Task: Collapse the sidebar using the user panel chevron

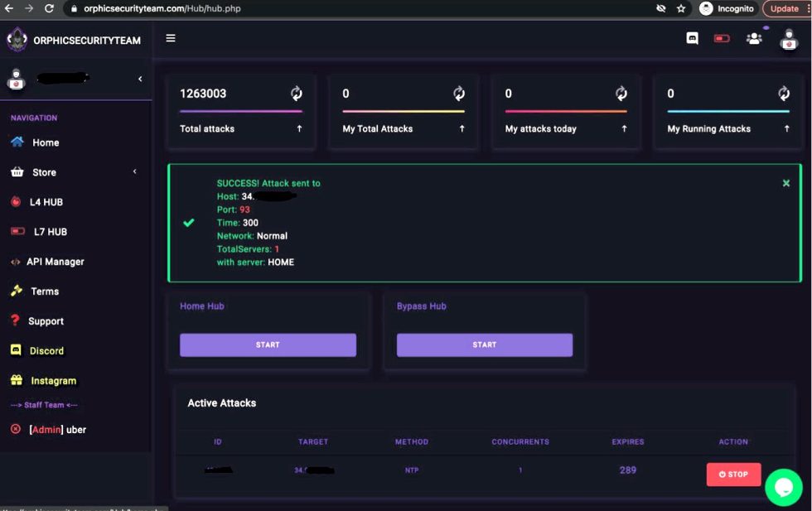Action: pyautogui.click(x=139, y=79)
